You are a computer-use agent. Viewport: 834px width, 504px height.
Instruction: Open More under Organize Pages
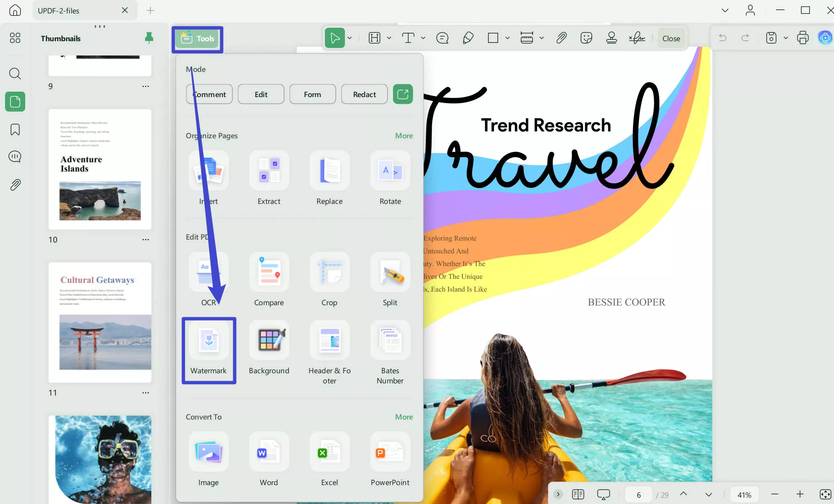pos(404,136)
